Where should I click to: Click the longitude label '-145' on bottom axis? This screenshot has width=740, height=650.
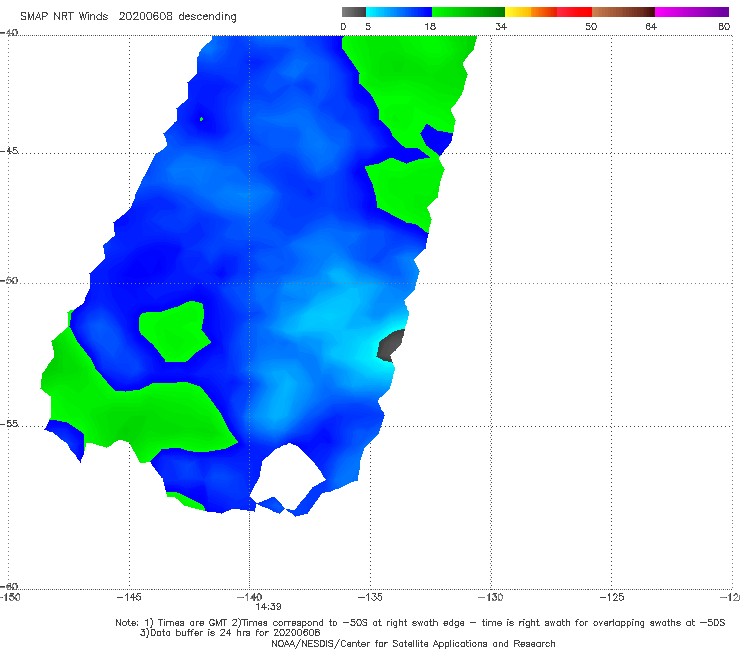129,598
